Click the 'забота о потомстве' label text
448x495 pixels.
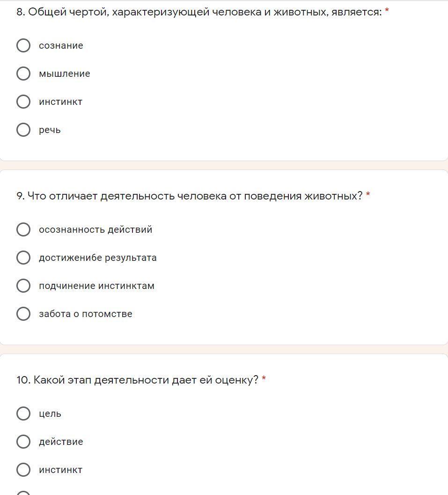pos(86,314)
